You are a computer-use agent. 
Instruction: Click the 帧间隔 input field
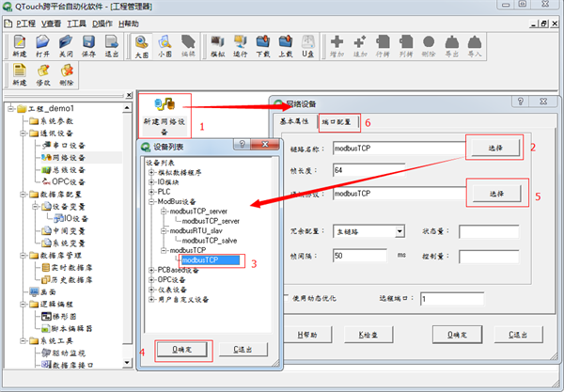click(x=362, y=256)
